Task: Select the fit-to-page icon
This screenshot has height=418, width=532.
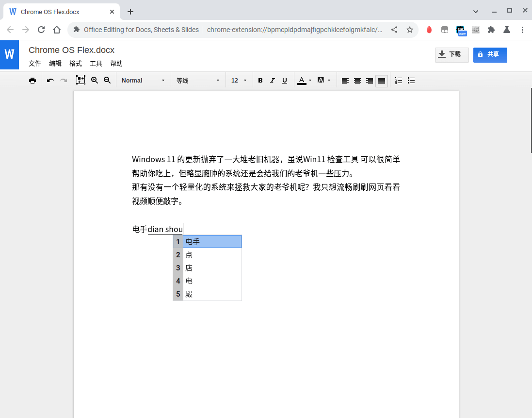Action: click(x=81, y=80)
